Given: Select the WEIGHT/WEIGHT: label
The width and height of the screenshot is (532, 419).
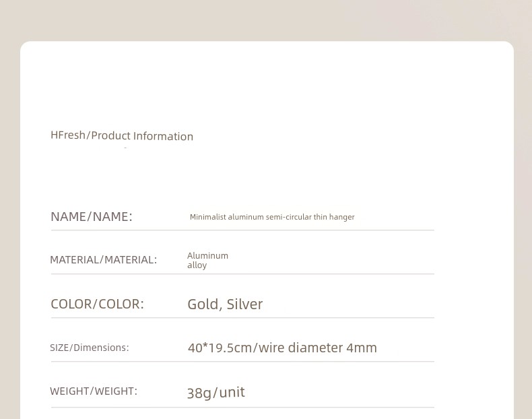Looking at the screenshot, I should click(x=94, y=391).
